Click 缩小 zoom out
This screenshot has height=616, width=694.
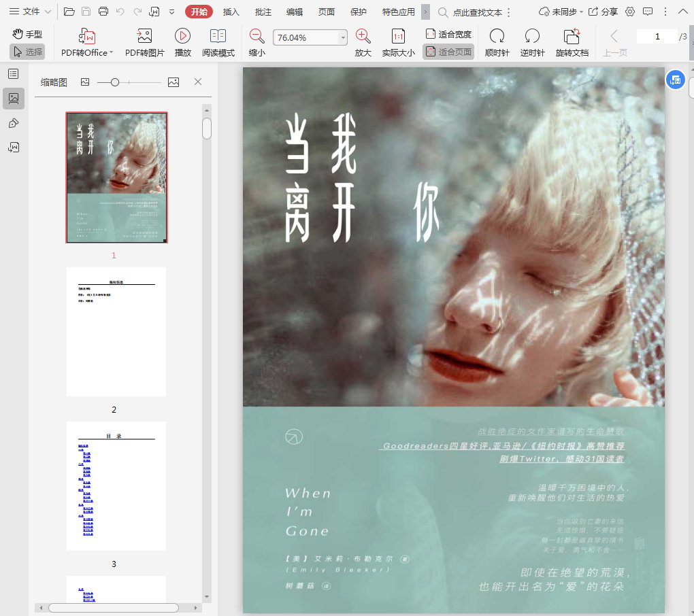pyautogui.click(x=257, y=42)
